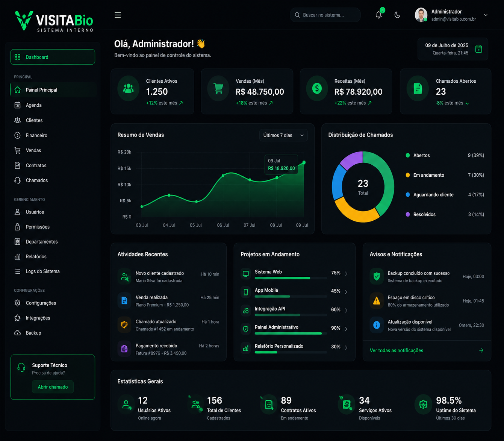Click the Administrator profile avatar
This screenshot has width=504, height=441.
[x=421, y=15]
